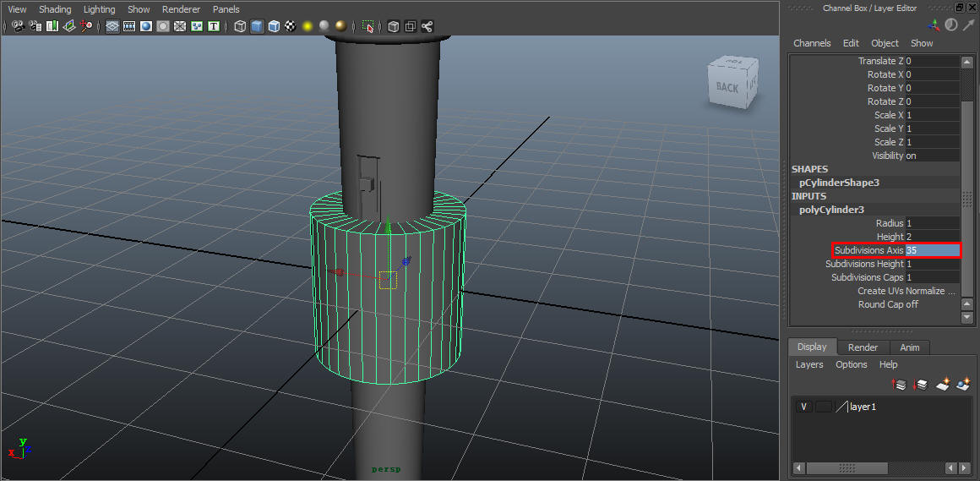Toggle Shadows gray sphere icon
The width and height of the screenshot is (980, 481).
point(324,26)
